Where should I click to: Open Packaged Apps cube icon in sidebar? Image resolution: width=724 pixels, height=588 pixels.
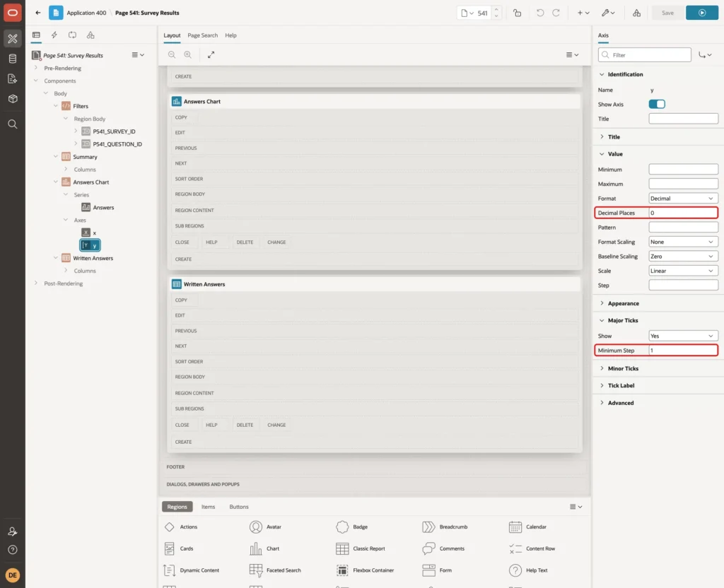[x=13, y=99]
